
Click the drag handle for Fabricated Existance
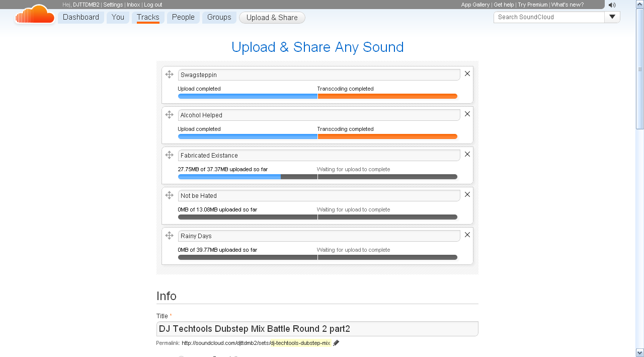pyautogui.click(x=170, y=155)
